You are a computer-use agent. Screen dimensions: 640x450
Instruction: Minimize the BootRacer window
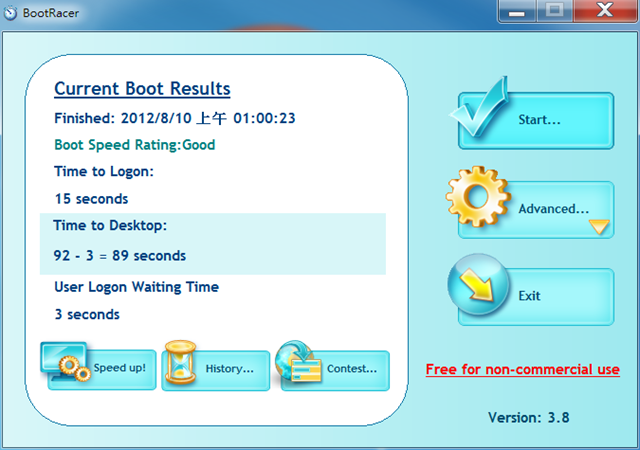[x=516, y=11]
